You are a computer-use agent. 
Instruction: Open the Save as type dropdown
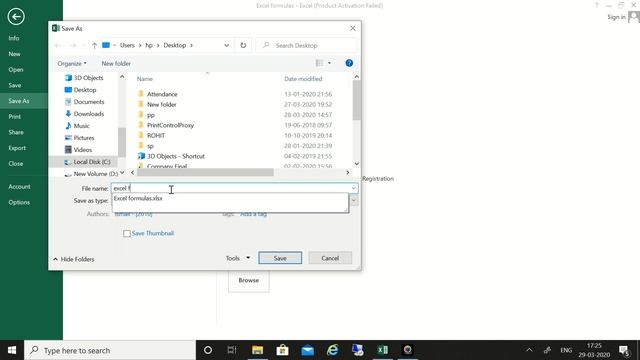tap(354, 200)
